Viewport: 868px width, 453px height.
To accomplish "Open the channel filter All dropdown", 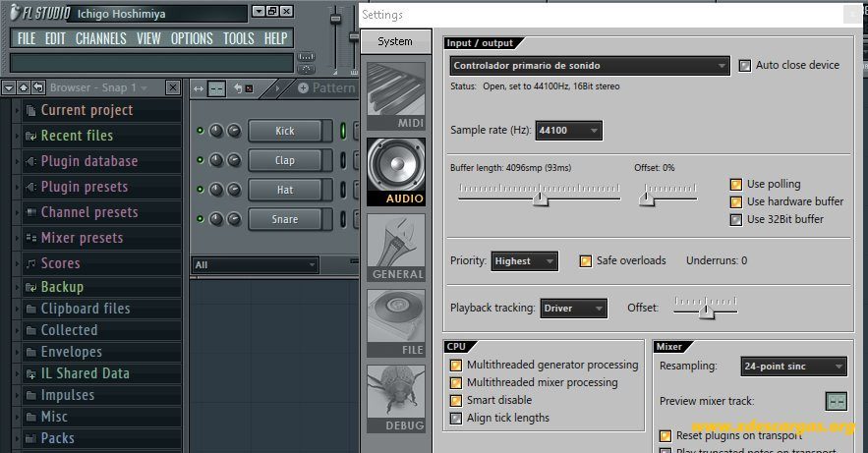I will tap(255, 265).
